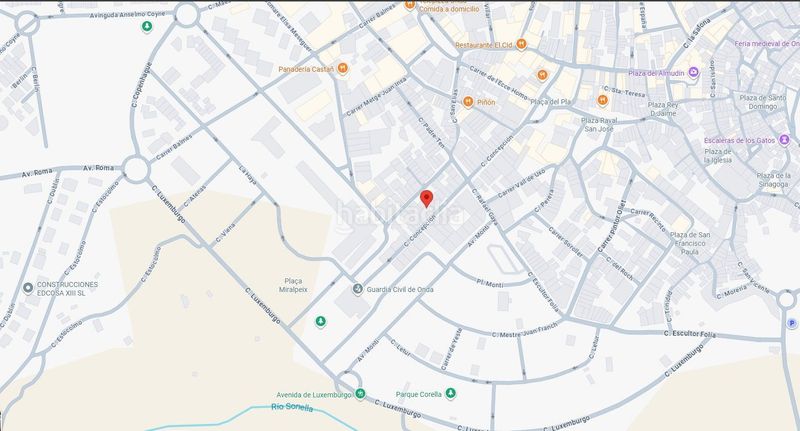800x431 pixels.
Task: Open the Escaleras de los Gatos marker
Action: click(785, 140)
